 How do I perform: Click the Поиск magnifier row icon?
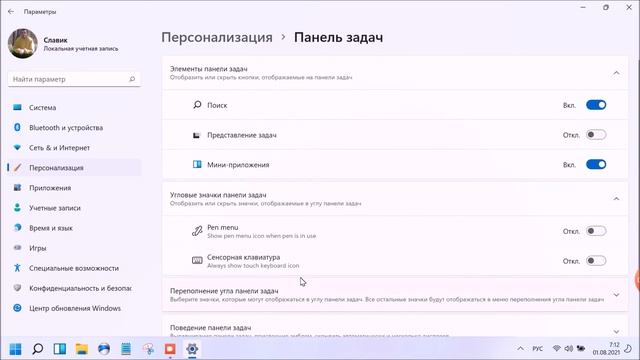coord(197,105)
